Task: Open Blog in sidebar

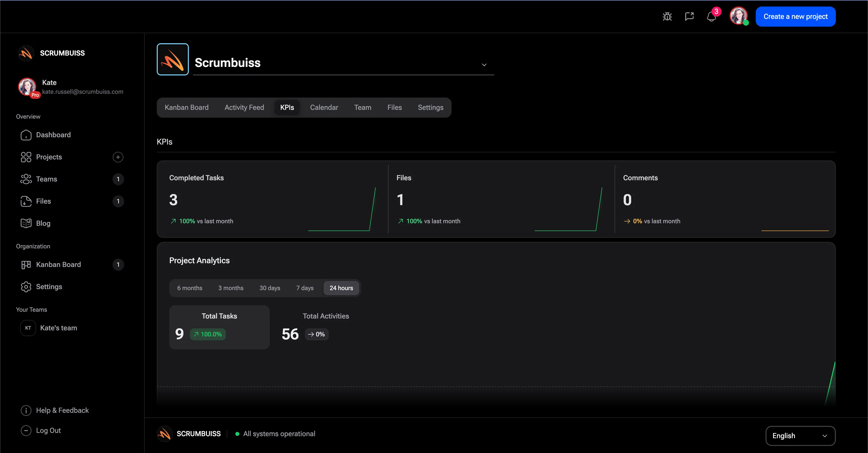Action: click(x=43, y=223)
